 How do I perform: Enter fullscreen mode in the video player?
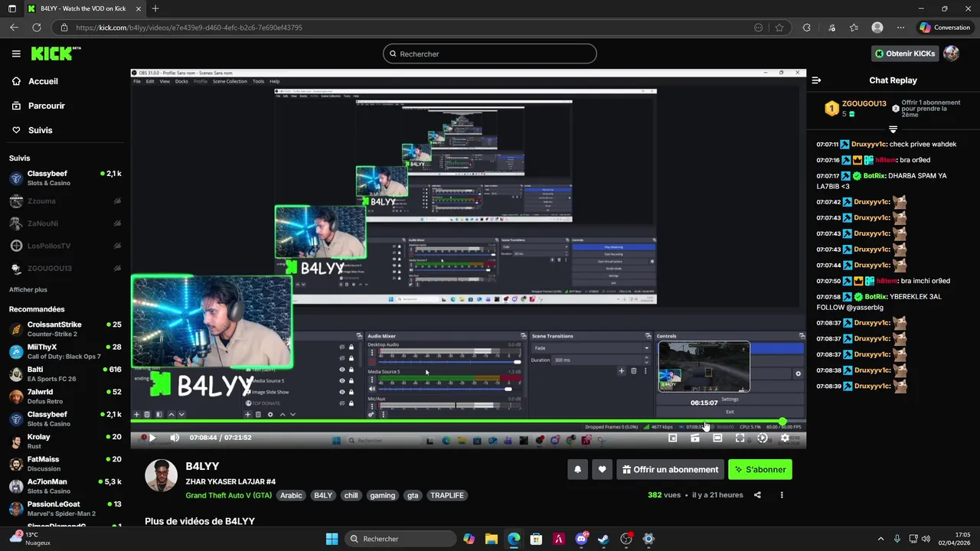click(x=740, y=438)
